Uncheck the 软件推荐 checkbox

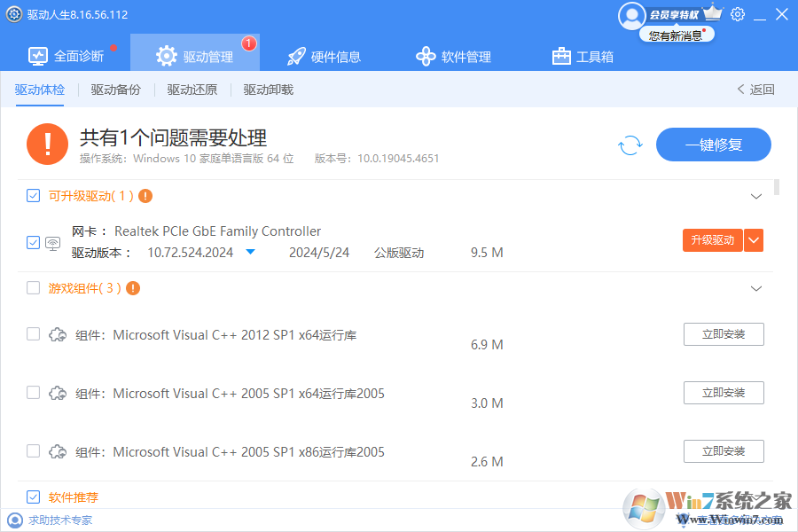(x=33, y=497)
